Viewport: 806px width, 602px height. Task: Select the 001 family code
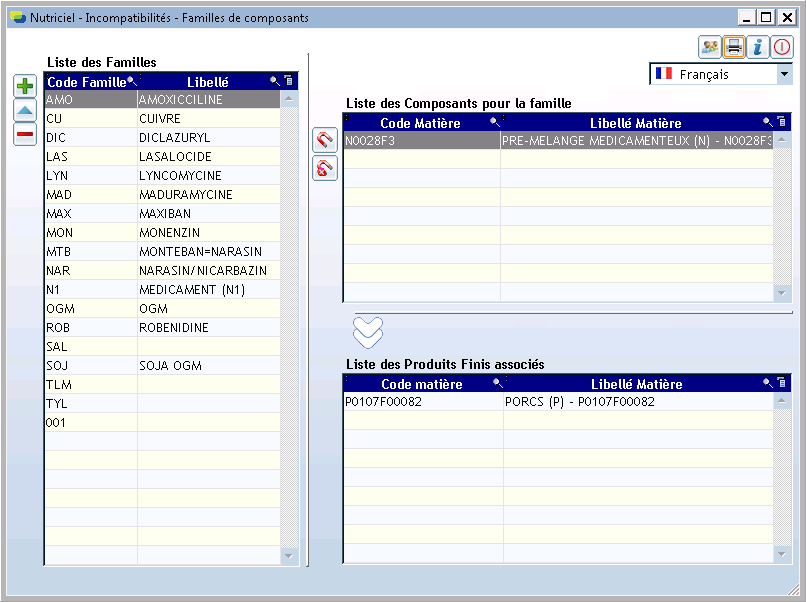(91, 423)
